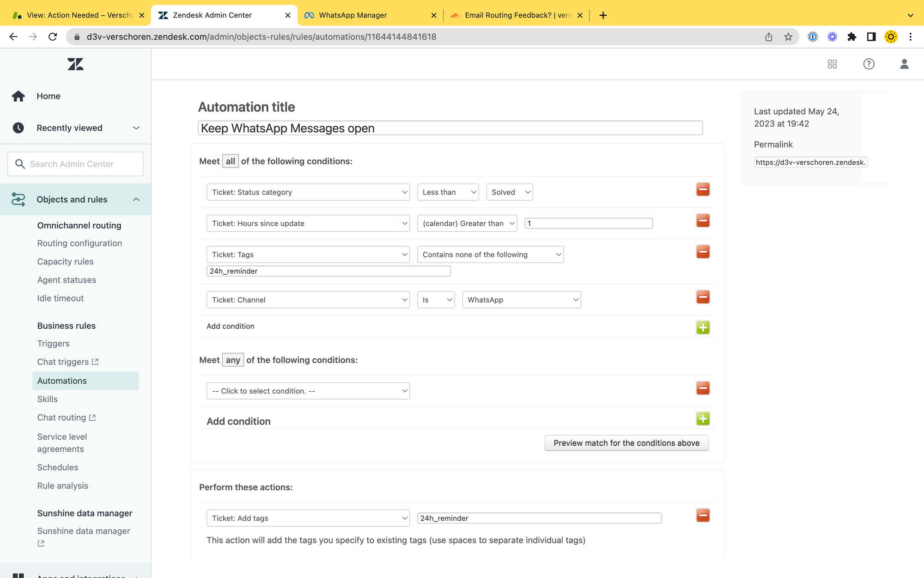The width and height of the screenshot is (924, 578).
Task: Open the Routing configuration link
Action: coord(79,243)
